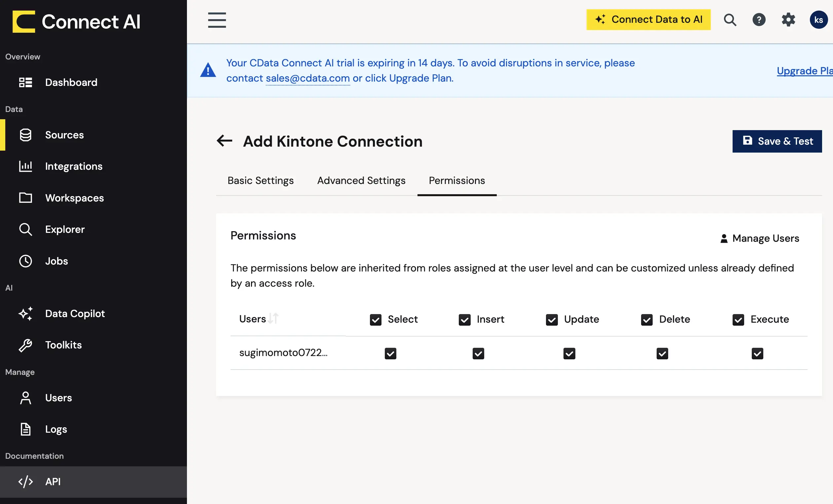Click the Workspaces folder icon

25,198
